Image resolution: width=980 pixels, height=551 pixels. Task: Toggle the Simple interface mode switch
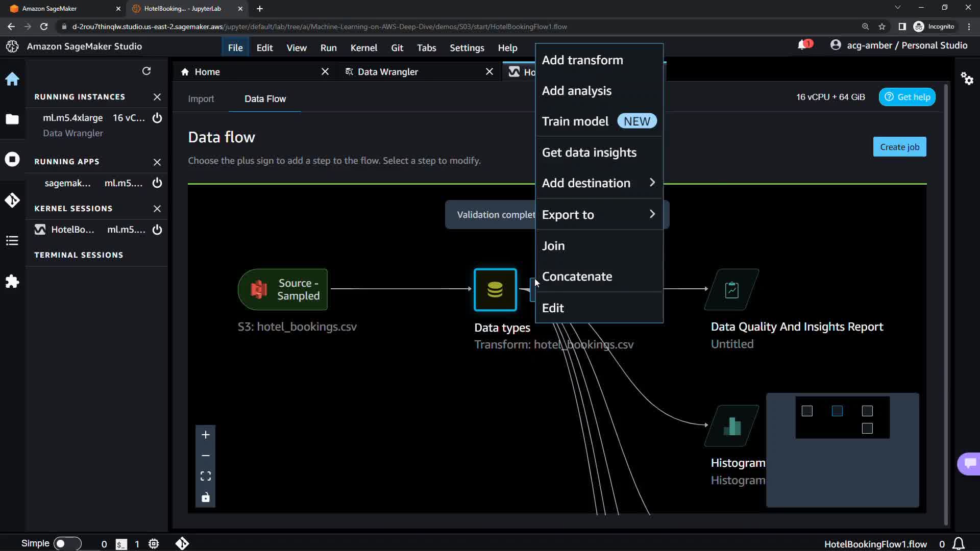tap(67, 543)
